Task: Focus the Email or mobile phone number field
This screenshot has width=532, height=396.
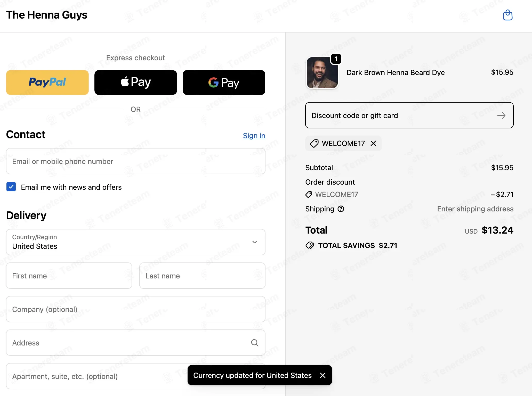Action: pyautogui.click(x=136, y=161)
